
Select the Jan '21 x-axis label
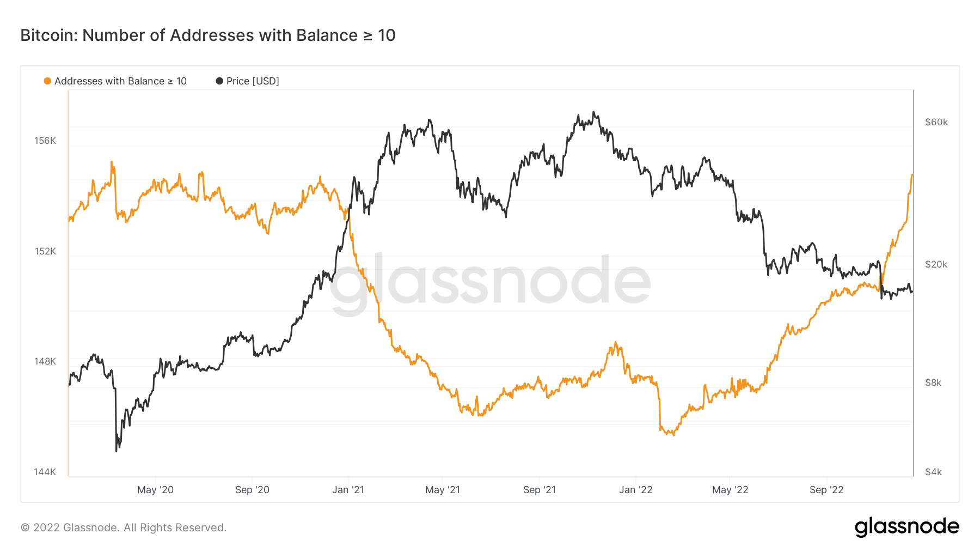point(348,490)
